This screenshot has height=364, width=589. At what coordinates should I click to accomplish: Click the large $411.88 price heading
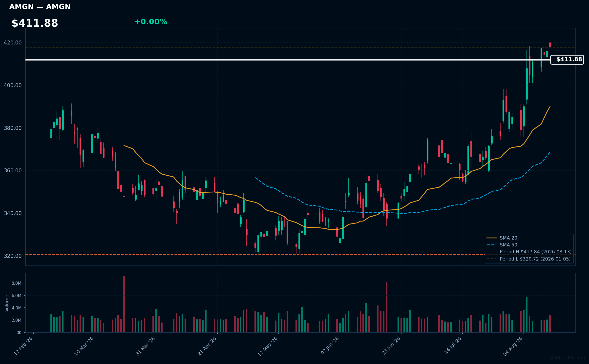tap(35, 23)
